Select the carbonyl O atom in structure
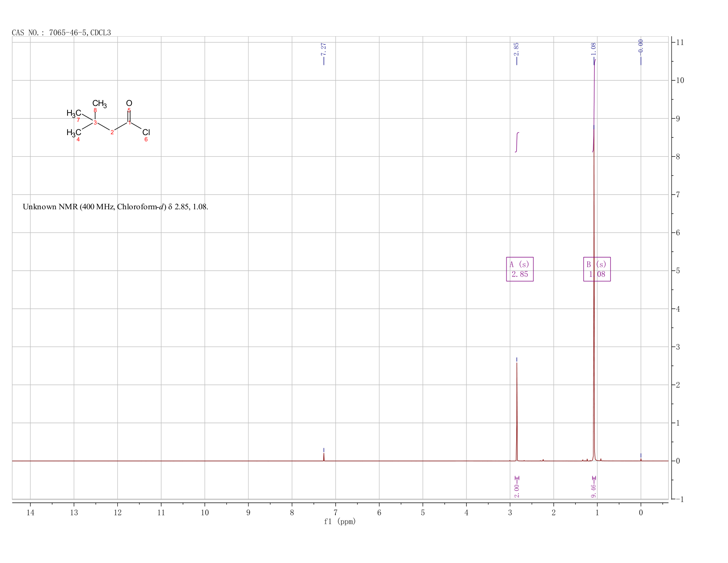Viewport: 728px width, 563px height. tap(129, 103)
